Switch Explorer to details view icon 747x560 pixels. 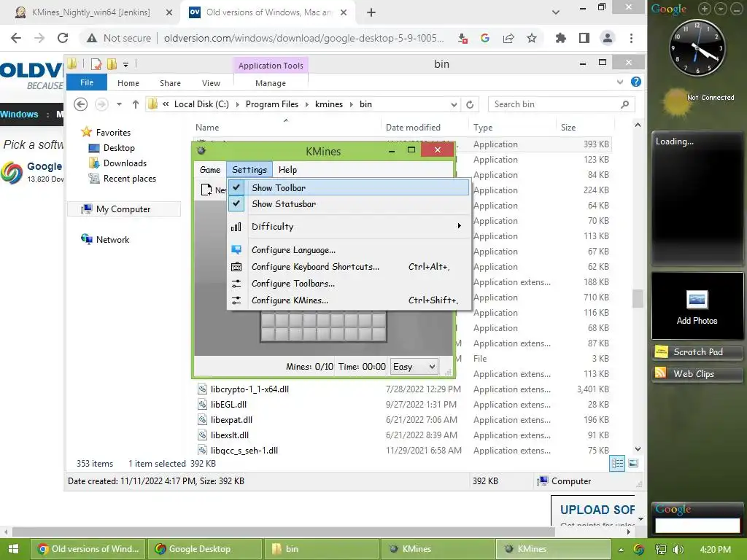click(x=617, y=463)
